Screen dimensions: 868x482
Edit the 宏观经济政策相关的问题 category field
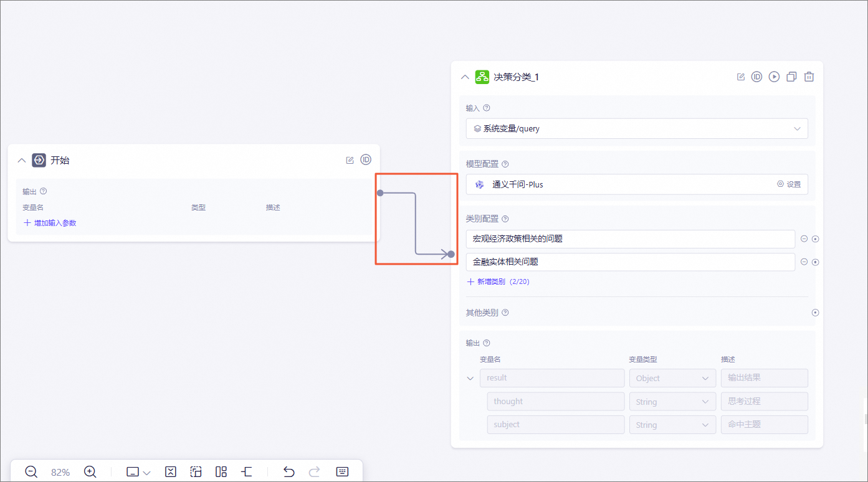(x=631, y=239)
